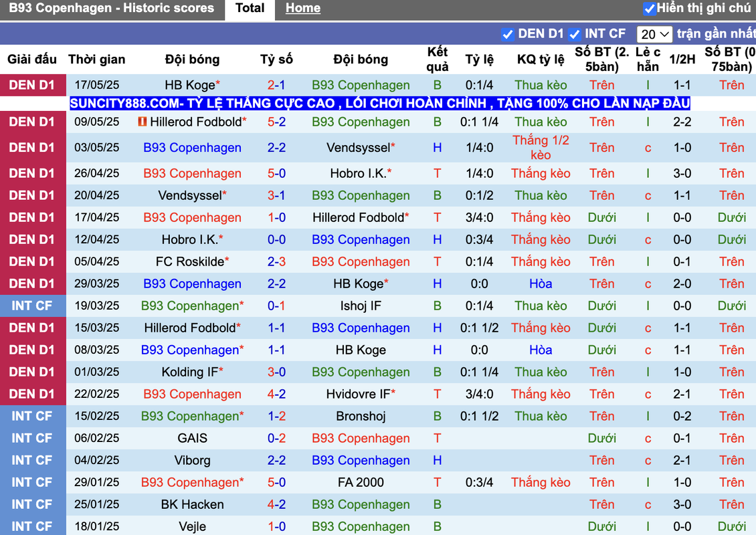
Task: Click BK Hacken team name
Action: (x=192, y=505)
